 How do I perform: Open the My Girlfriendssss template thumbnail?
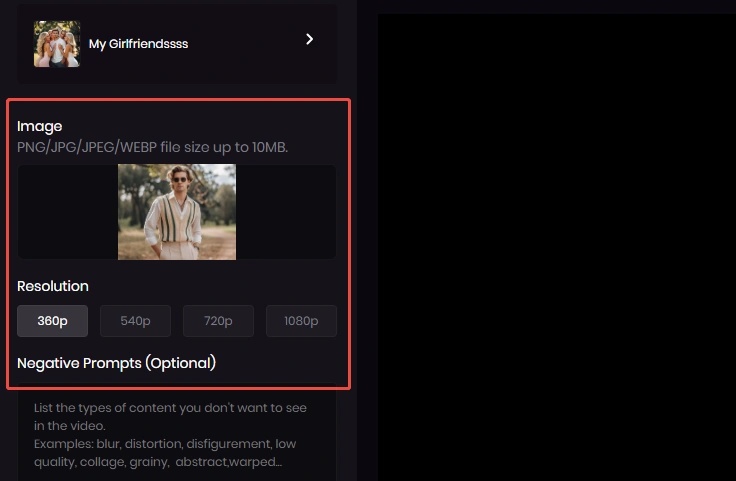tap(56, 44)
